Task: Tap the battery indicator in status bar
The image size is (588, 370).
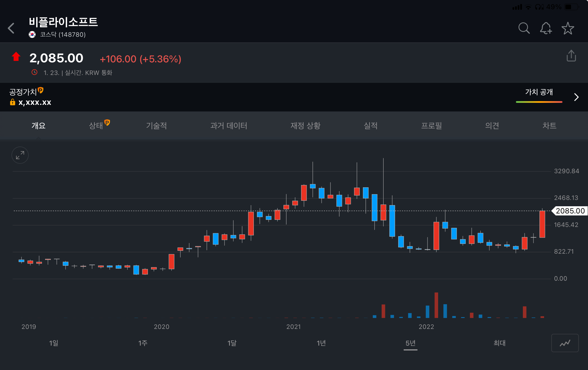Action: coord(571,7)
